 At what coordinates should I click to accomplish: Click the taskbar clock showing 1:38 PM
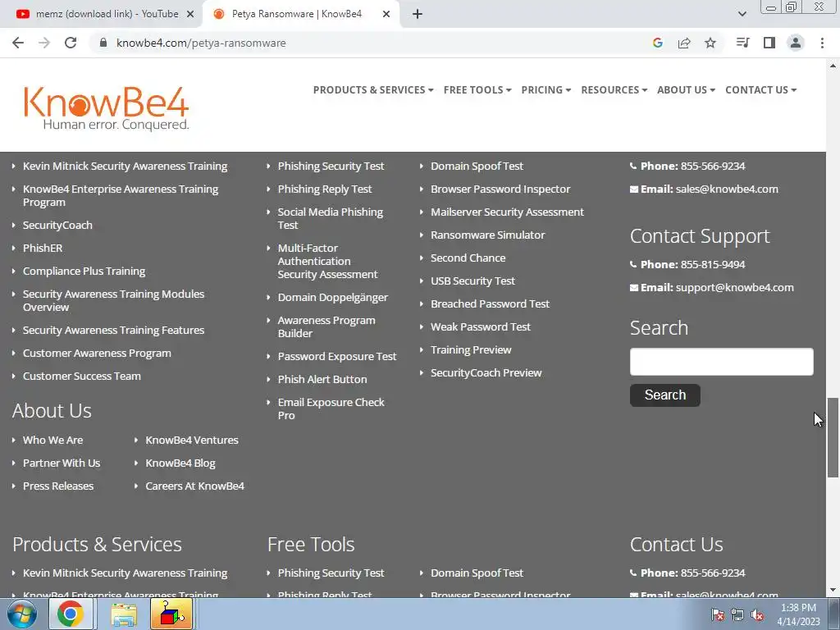tap(798, 614)
